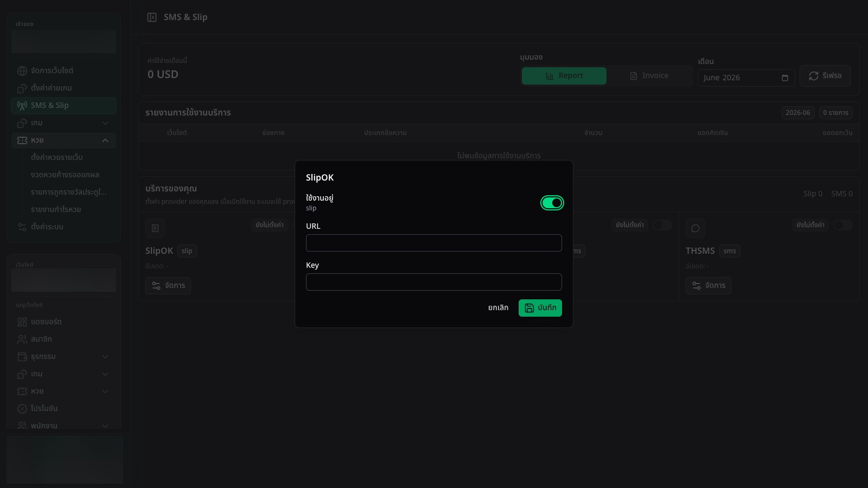Open the month picker calendar icon
868x488 pixels.
pyautogui.click(x=784, y=78)
